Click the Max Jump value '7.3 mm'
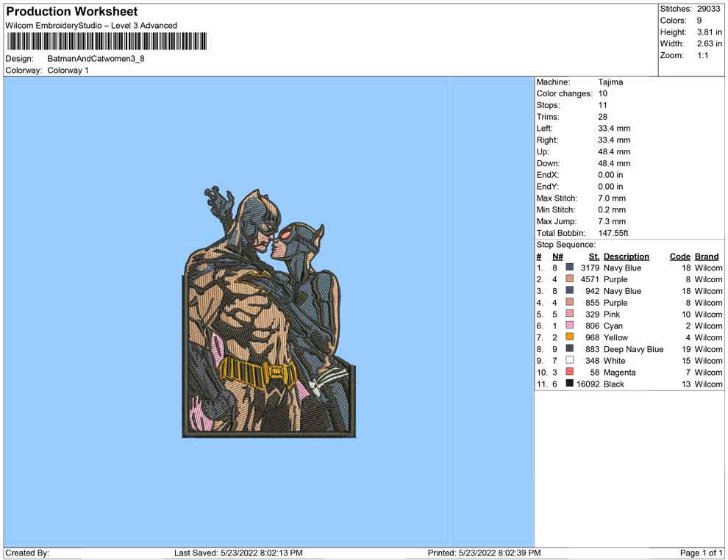 coord(612,221)
